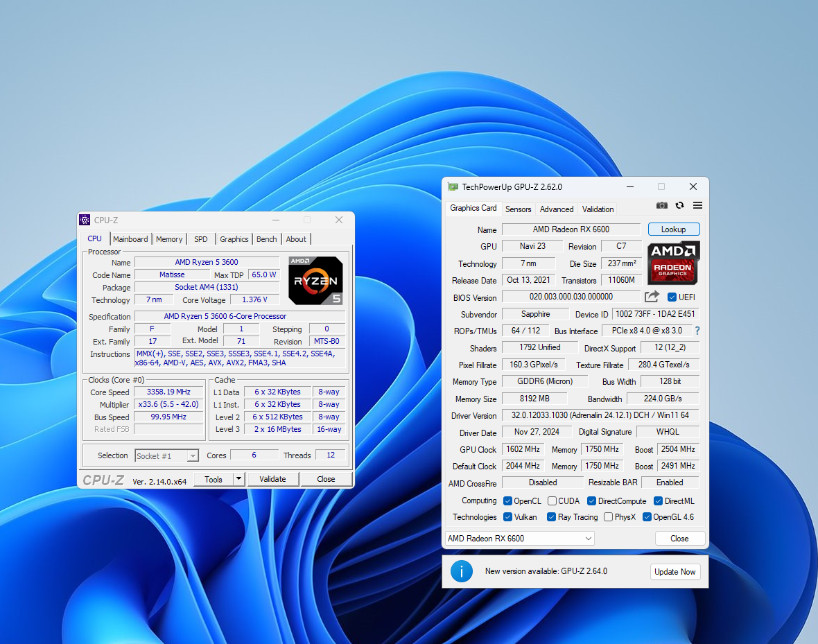Expand the Tools dropdown arrow in CPU-Z
This screenshot has width=818, height=644.
[238, 479]
